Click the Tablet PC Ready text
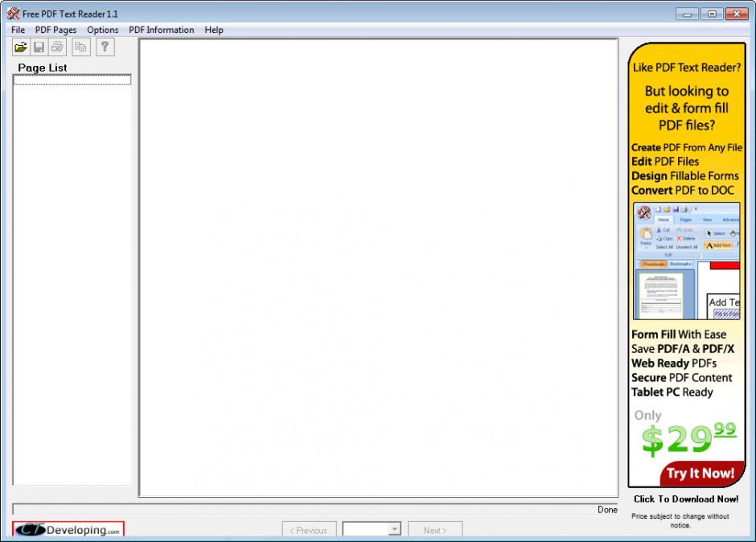This screenshot has height=542, width=756. point(672,392)
